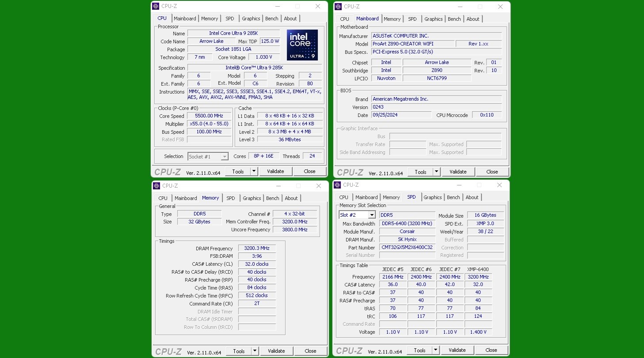The image size is (644, 358).
Task: Open Graphics tab in the Mainboard window
Action: pyautogui.click(x=433, y=19)
